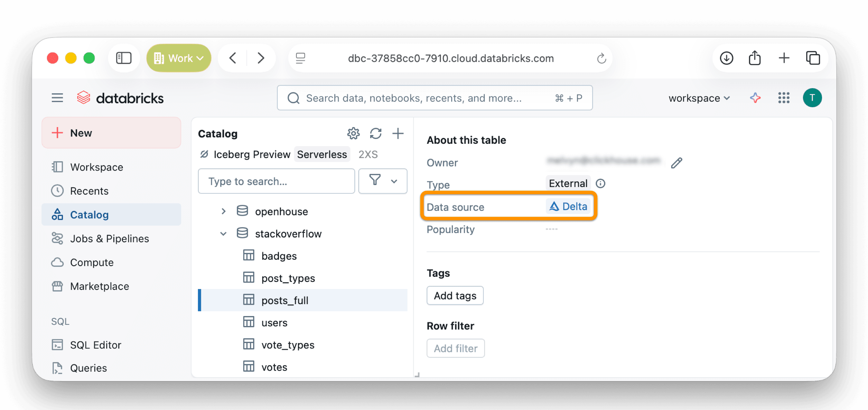Click the Type info icon
Image resolution: width=868 pixels, height=410 pixels.
pyautogui.click(x=601, y=184)
